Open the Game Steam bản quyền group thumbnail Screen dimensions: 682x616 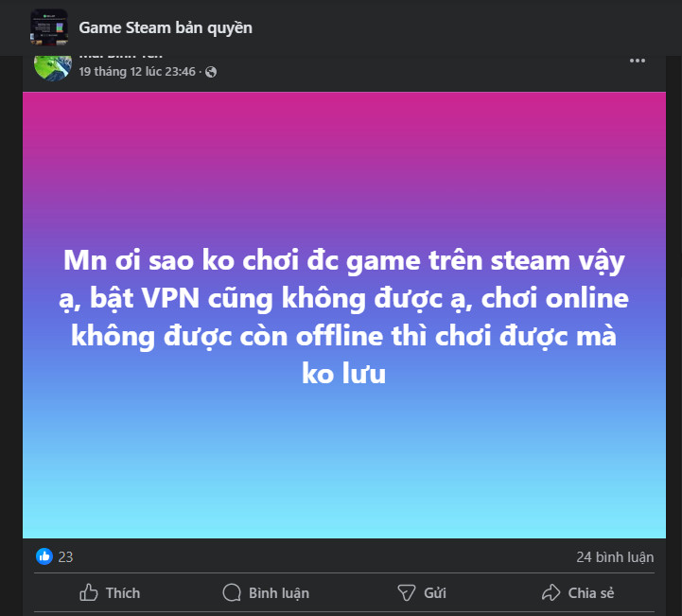(49, 27)
